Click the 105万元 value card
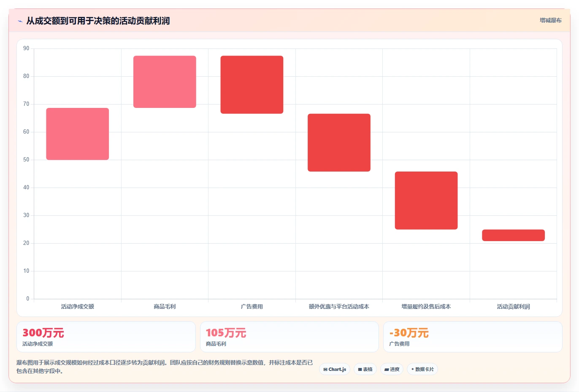 coord(289,337)
